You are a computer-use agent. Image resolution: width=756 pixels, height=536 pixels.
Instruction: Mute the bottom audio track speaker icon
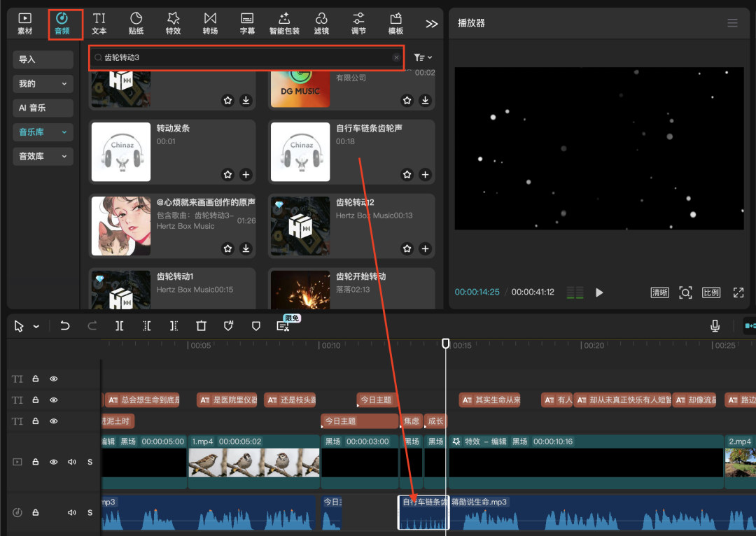[x=71, y=513]
